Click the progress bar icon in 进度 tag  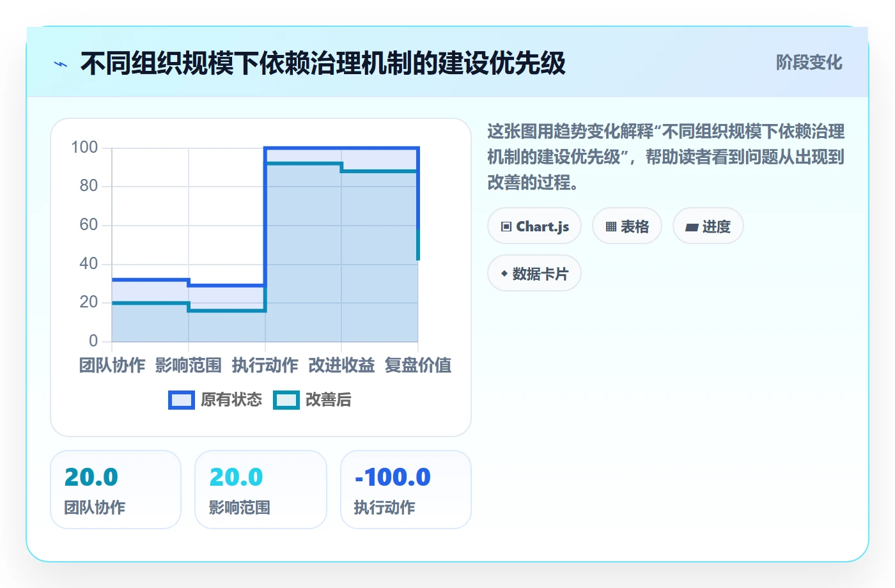pyautogui.click(x=692, y=227)
